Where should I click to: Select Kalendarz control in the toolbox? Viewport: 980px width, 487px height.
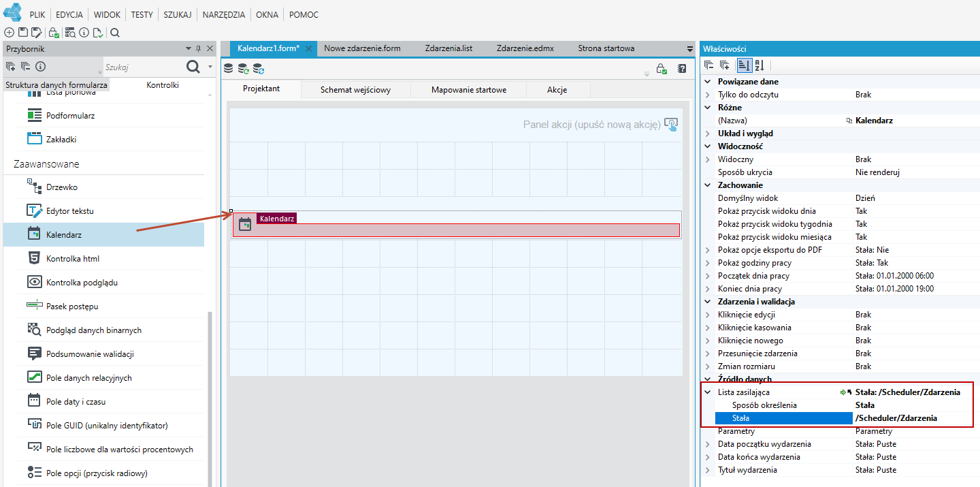[104, 235]
